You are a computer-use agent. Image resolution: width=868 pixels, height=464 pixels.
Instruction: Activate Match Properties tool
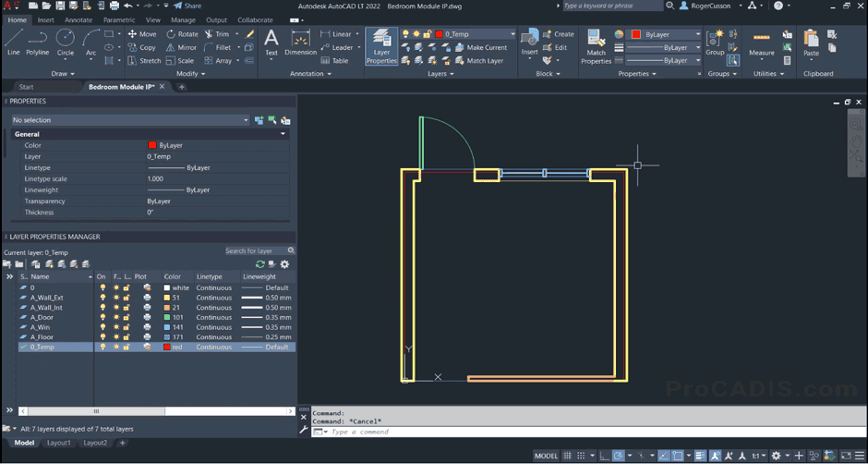point(597,46)
